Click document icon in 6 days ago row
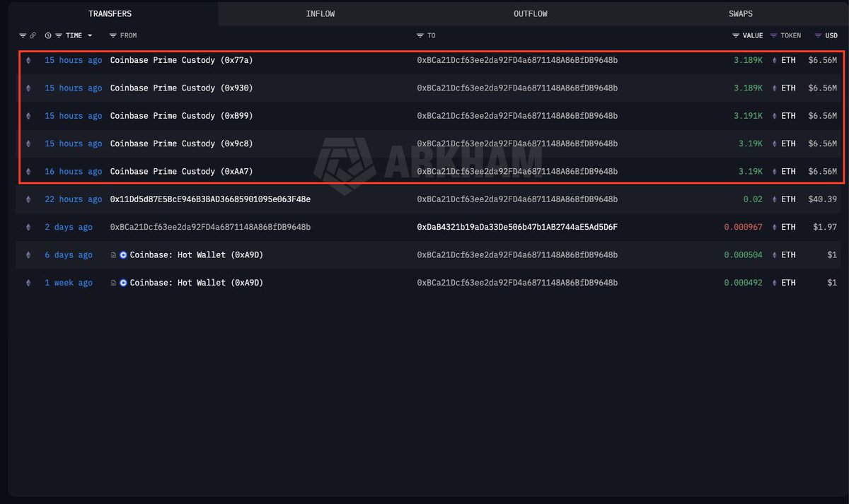 point(114,255)
